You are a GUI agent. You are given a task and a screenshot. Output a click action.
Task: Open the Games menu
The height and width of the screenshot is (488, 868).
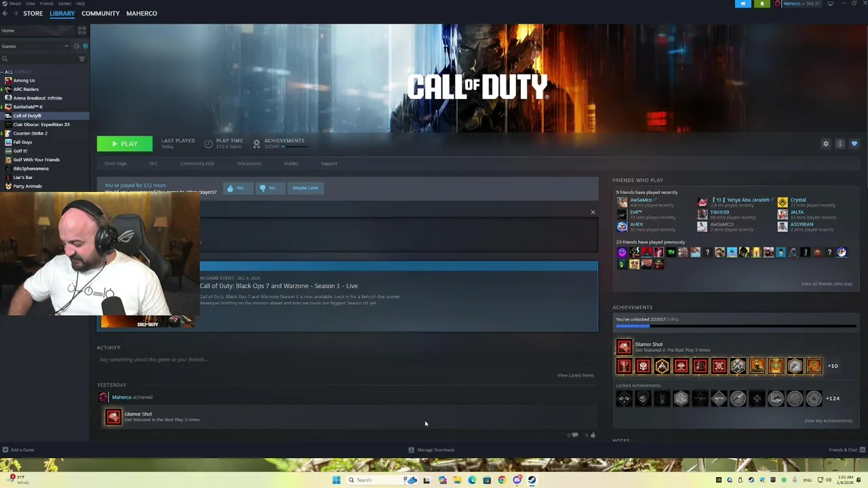coord(66,3)
